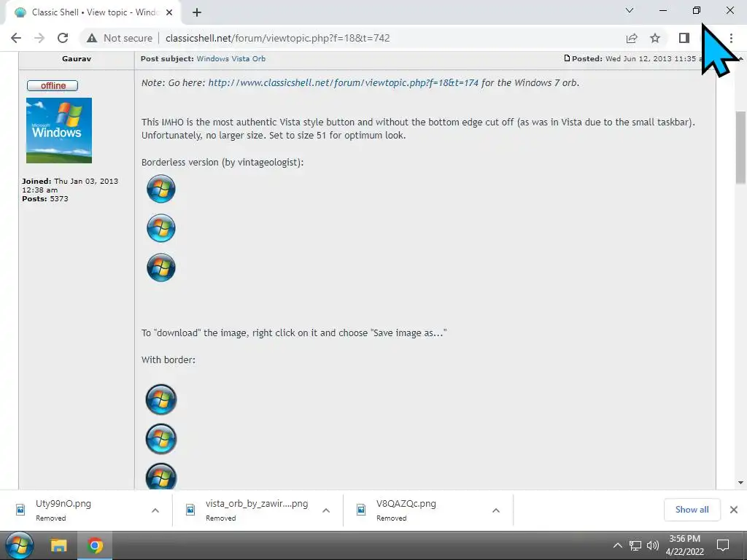
Task: Show hidden system tray icons
Action: click(x=617, y=545)
